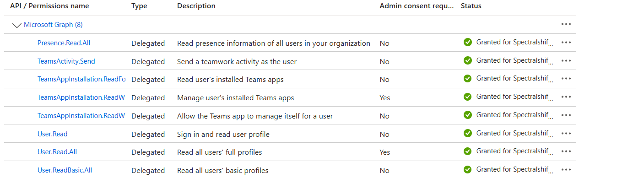Click admin consent 'Yes' for Manage user's installed apps

pos(384,97)
